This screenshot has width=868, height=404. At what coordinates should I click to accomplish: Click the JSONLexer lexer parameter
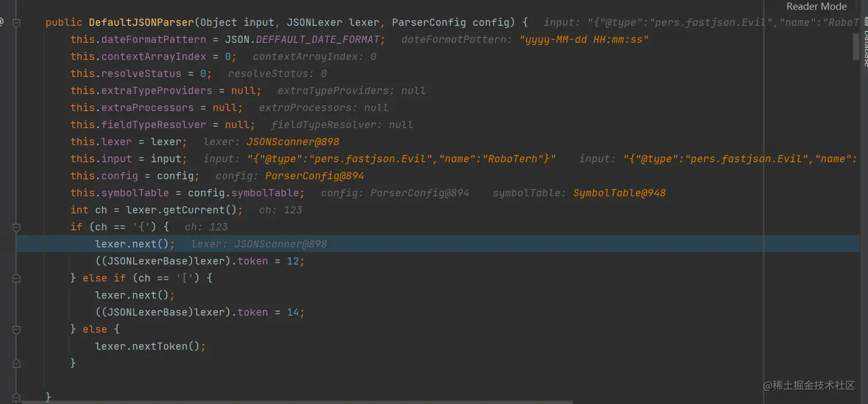point(333,22)
